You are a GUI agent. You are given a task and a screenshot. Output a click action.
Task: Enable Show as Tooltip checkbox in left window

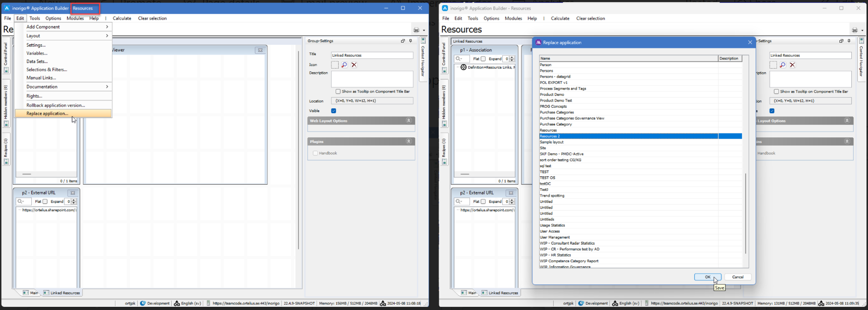338,92
